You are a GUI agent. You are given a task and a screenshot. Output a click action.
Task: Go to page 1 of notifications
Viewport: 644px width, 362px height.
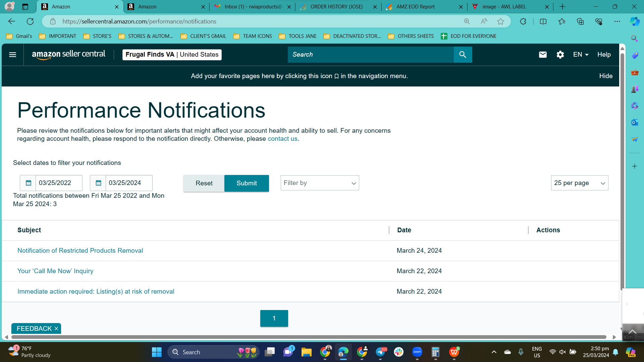click(x=274, y=318)
